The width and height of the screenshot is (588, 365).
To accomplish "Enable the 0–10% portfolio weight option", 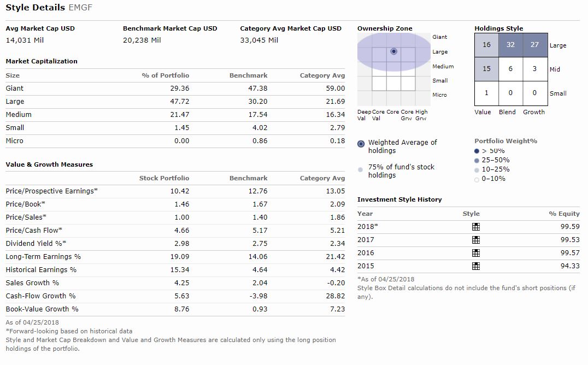I will (476, 179).
